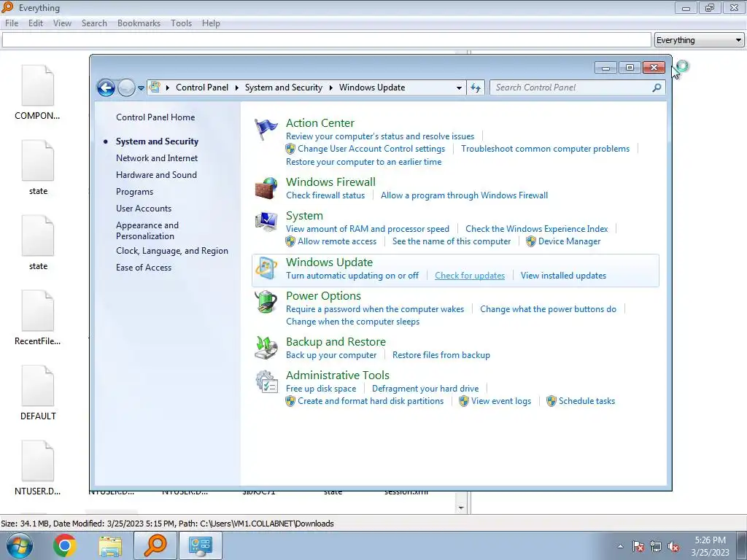The image size is (747, 560).
Task: Open the File menu in Everything
Action: tap(12, 23)
